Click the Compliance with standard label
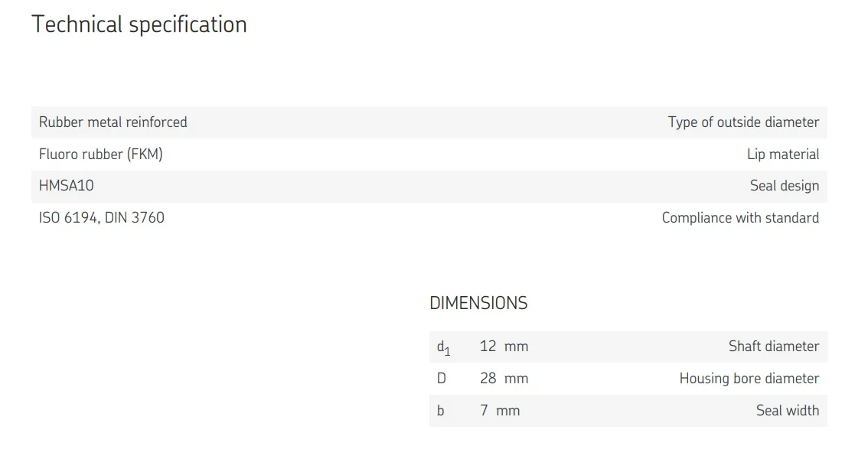The image size is (868, 459). [x=739, y=218]
